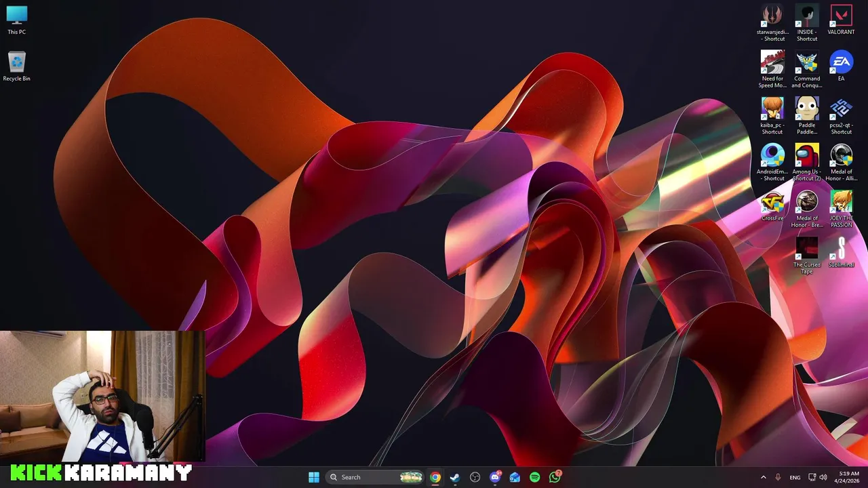Select the INSIDE shortcut icon
This screenshot has height=488, width=868.
pyautogui.click(x=807, y=22)
